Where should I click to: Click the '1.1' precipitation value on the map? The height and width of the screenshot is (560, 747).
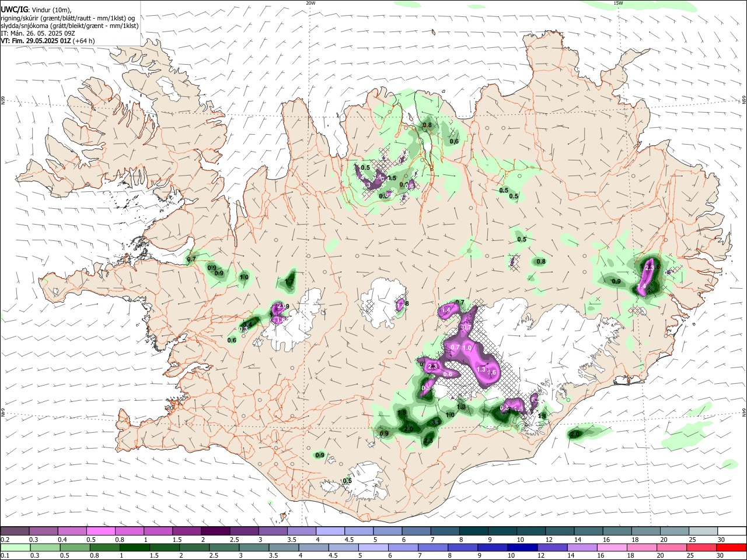point(542,415)
